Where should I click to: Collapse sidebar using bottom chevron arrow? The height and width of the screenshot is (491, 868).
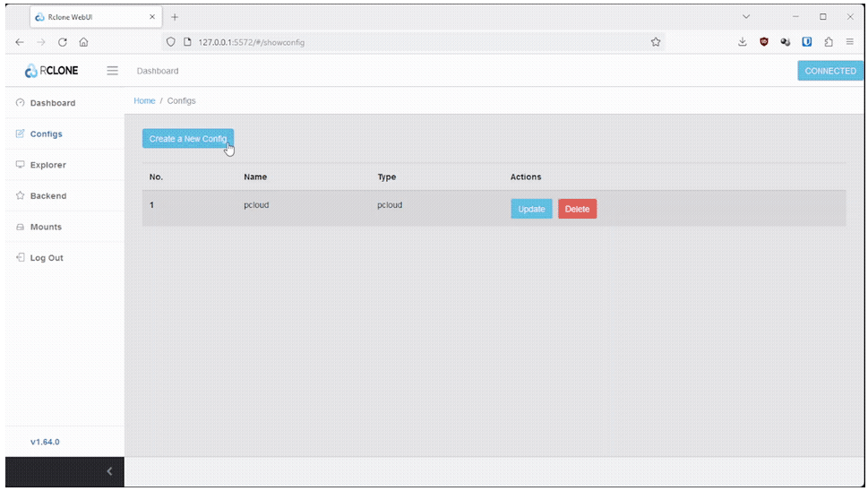pos(109,471)
